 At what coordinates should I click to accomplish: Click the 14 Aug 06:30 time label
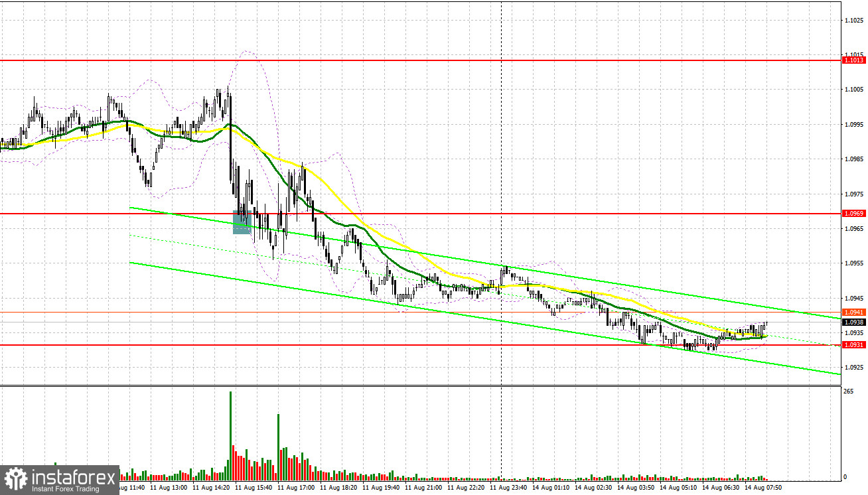[x=721, y=488]
